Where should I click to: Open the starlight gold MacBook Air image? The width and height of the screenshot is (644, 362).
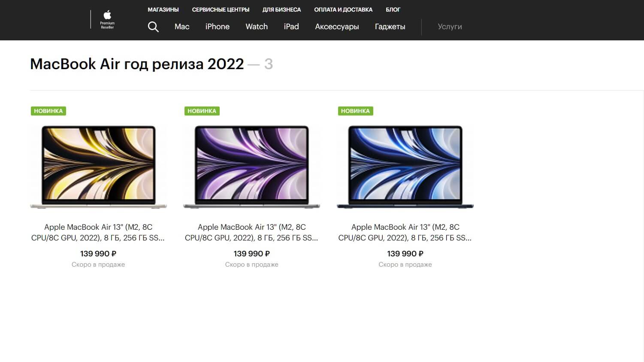click(x=98, y=167)
